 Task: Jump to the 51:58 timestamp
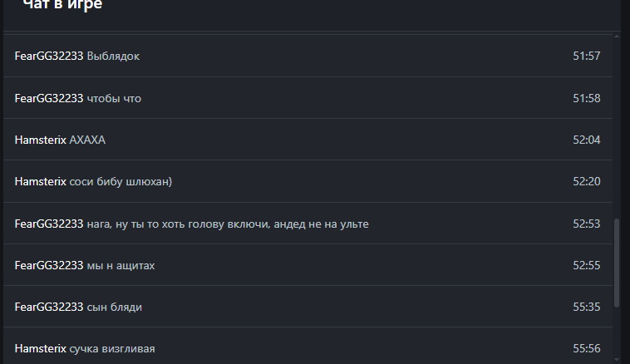586,98
